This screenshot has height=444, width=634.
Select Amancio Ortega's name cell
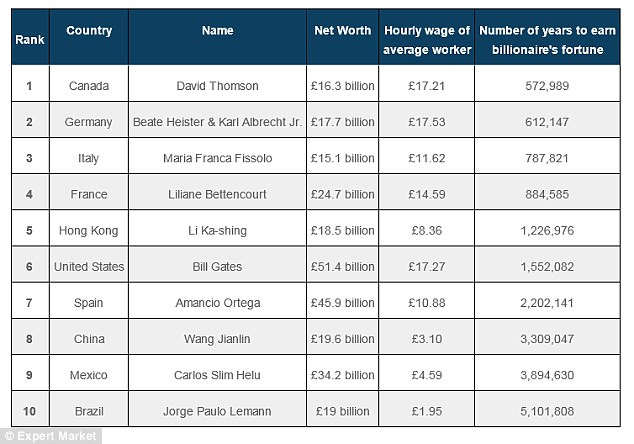pyautogui.click(x=218, y=302)
